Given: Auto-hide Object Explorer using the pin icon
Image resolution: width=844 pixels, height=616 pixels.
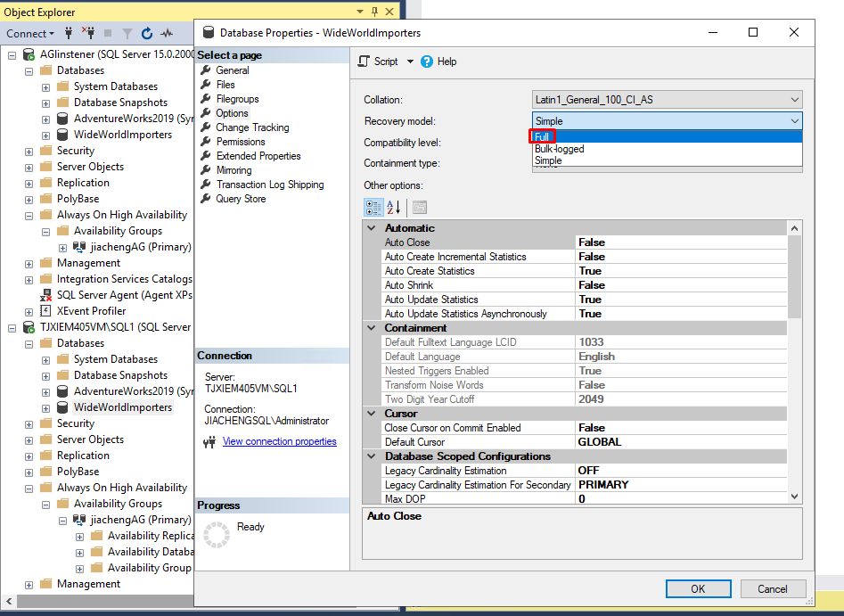Looking at the screenshot, I should pyautogui.click(x=373, y=12).
